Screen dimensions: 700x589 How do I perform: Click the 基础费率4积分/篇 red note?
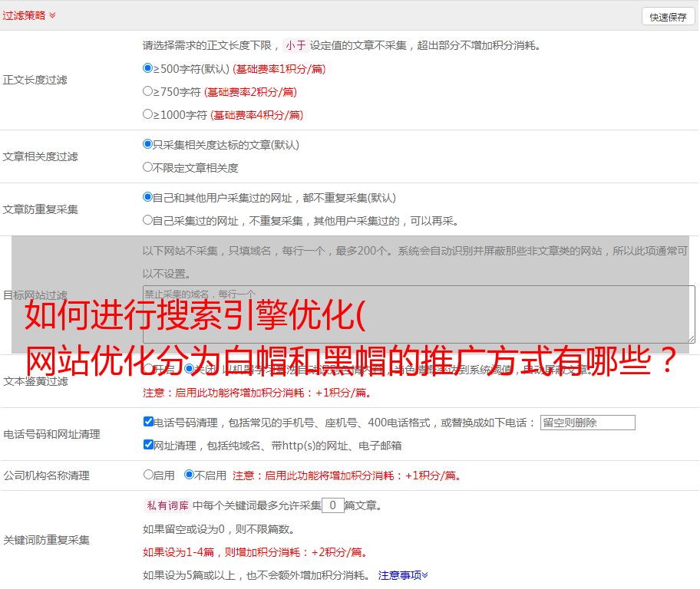click(256, 115)
